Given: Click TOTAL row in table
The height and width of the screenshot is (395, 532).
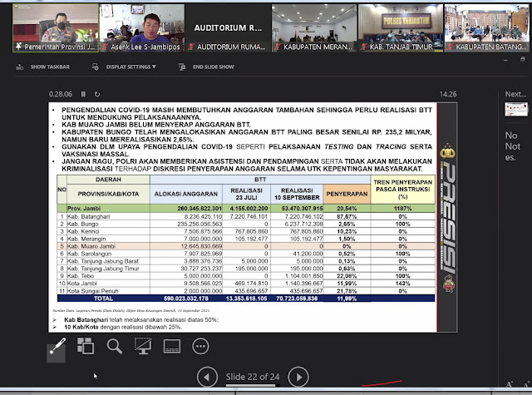Looking at the screenshot, I should pyautogui.click(x=246, y=299).
